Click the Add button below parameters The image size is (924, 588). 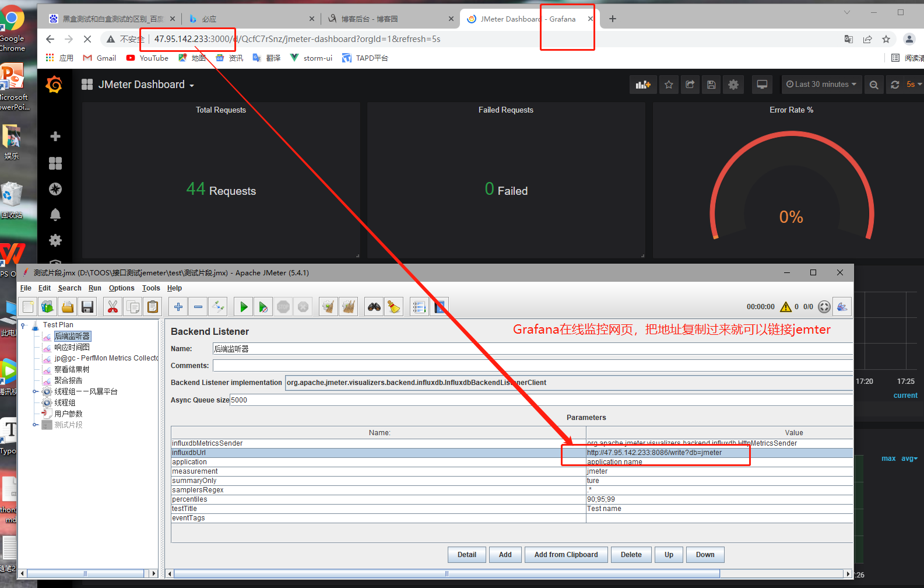505,555
